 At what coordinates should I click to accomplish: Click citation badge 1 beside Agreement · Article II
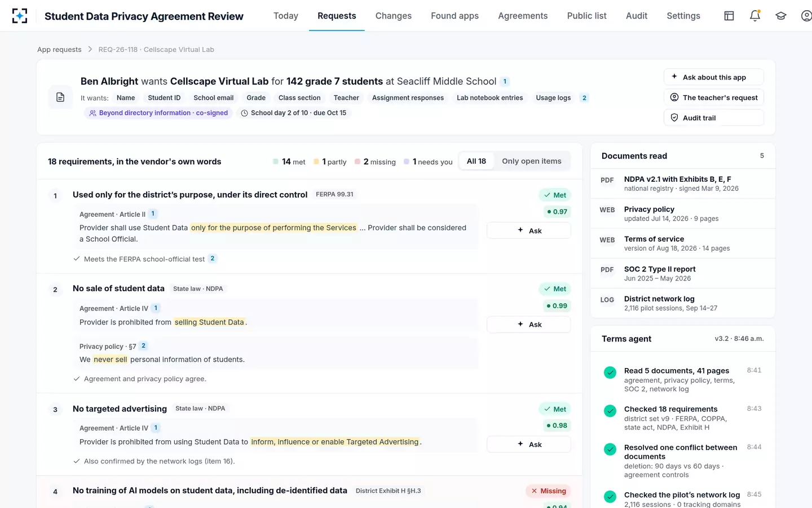click(153, 214)
